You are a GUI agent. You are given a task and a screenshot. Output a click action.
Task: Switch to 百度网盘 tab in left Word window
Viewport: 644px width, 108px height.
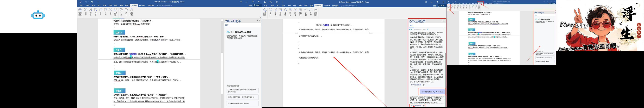[x=151, y=5]
